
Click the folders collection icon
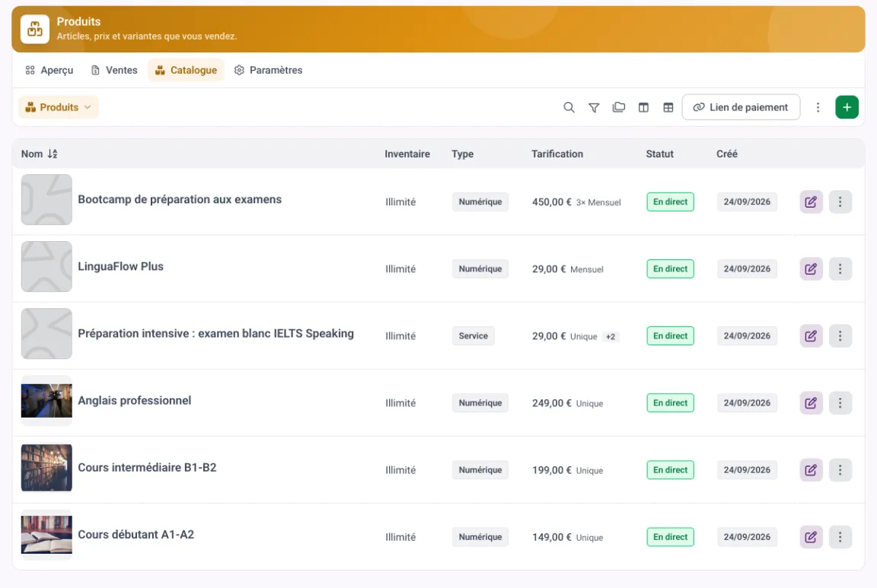coord(619,107)
